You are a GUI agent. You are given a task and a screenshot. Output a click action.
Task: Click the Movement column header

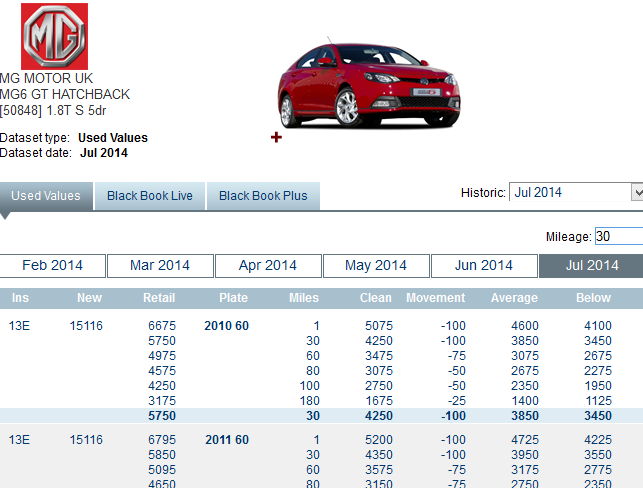436,298
